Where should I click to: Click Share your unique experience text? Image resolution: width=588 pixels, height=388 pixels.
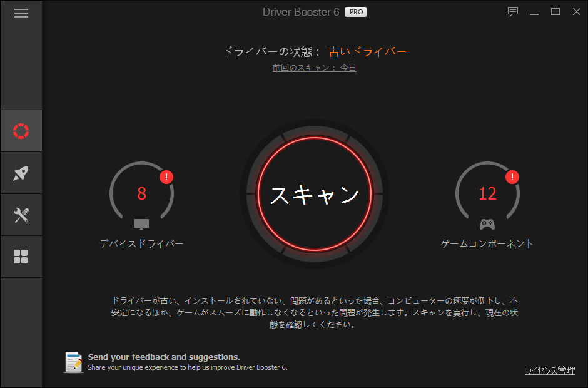coord(188,367)
